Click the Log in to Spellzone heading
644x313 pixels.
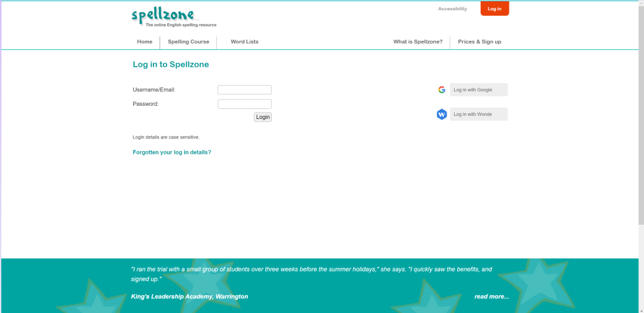[171, 65]
